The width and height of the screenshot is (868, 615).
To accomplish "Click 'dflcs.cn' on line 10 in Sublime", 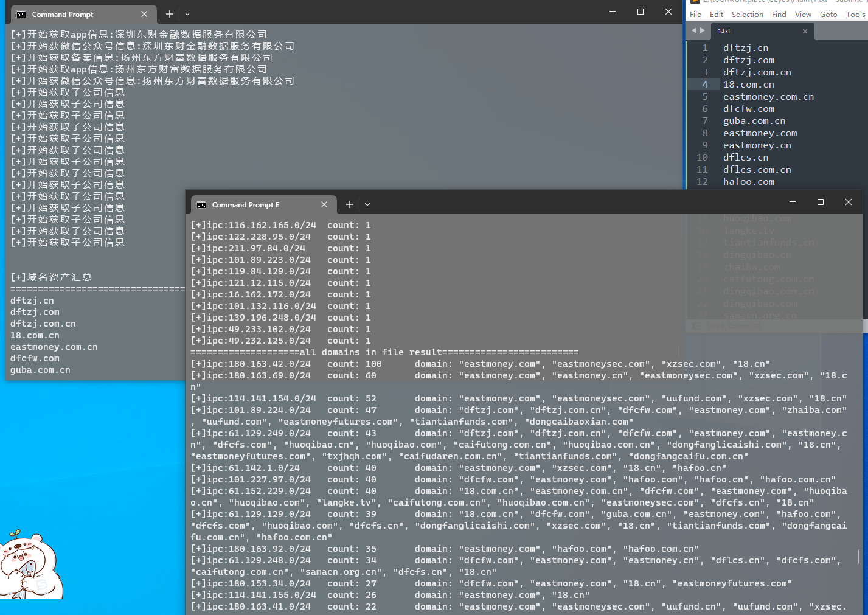I will pyautogui.click(x=746, y=158).
